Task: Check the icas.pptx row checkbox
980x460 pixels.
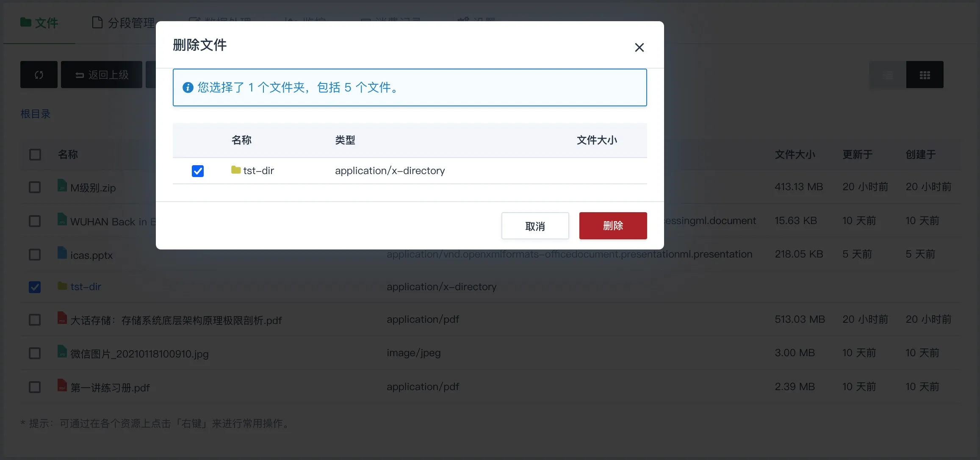Action: (x=35, y=255)
